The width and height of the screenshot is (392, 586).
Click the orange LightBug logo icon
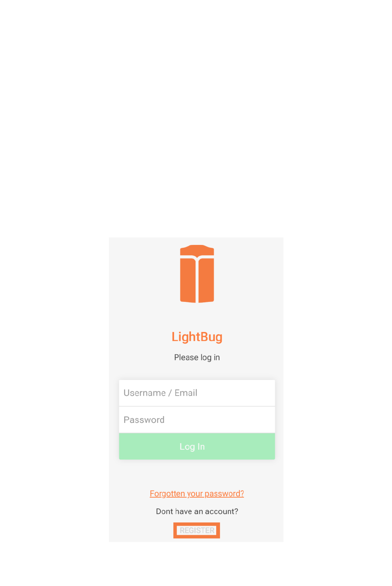pyautogui.click(x=197, y=274)
